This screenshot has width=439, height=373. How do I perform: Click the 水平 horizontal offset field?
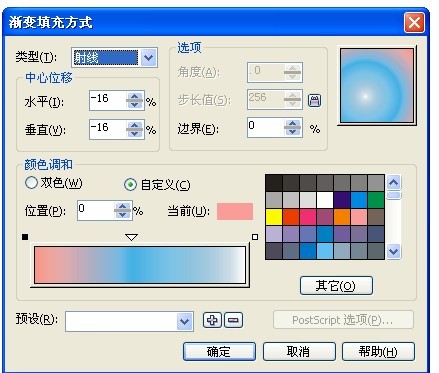(x=108, y=100)
